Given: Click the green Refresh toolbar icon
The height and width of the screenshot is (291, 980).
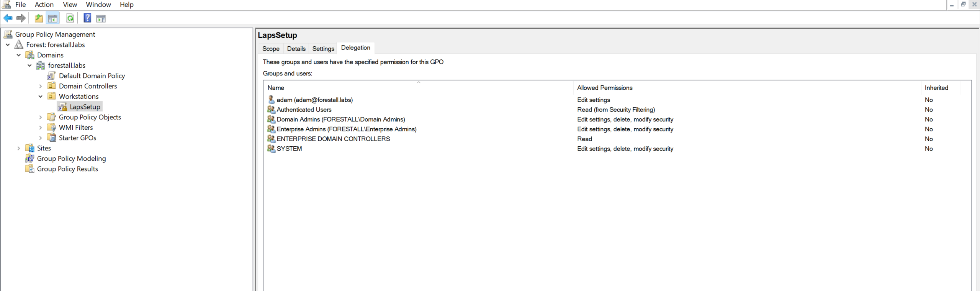Looking at the screenshot, I should coord(70,18).
